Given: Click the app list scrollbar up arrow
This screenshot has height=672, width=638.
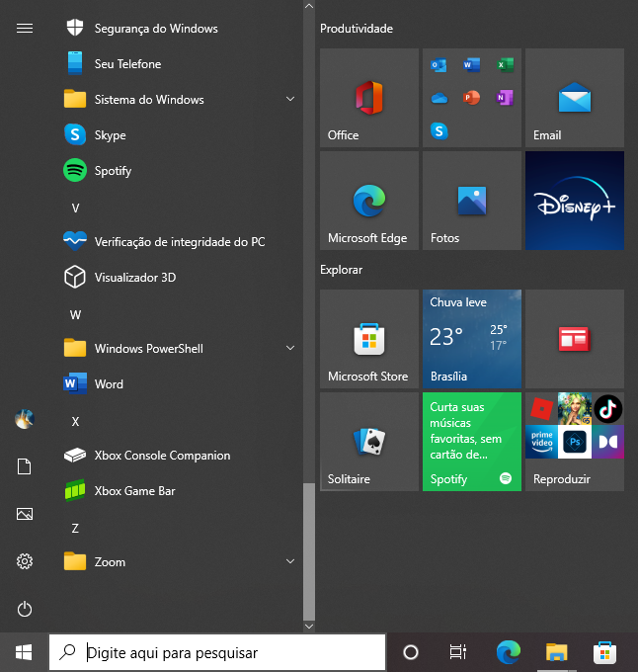Looking at the screenshot, I should [309, 6].
